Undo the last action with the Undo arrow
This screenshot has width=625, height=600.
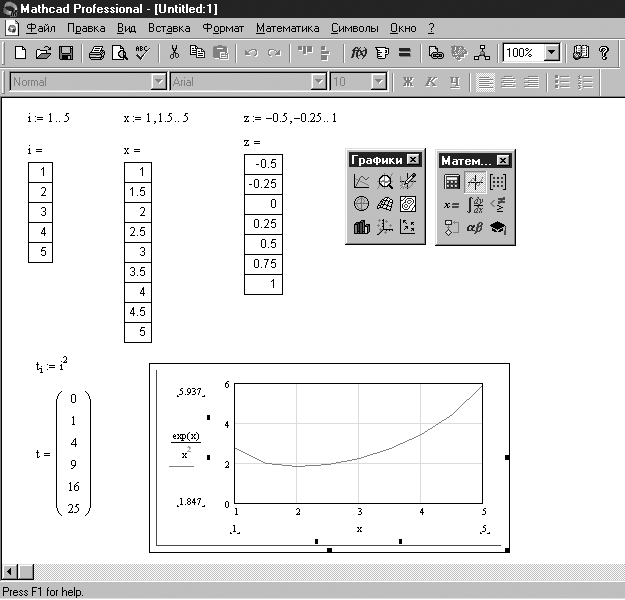click(251, 53)
